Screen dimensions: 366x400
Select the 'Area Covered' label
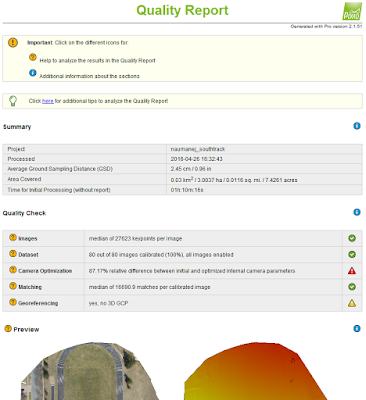[x=24, y=179]
